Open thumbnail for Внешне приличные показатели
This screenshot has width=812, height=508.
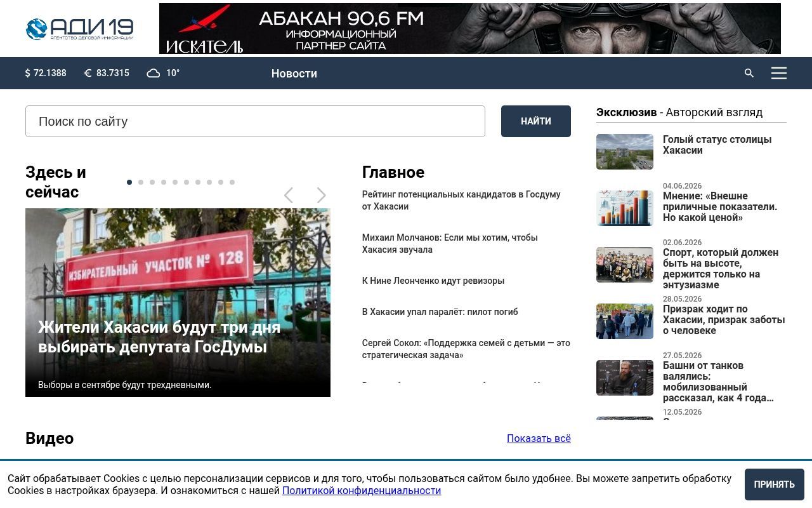point(625,208)
